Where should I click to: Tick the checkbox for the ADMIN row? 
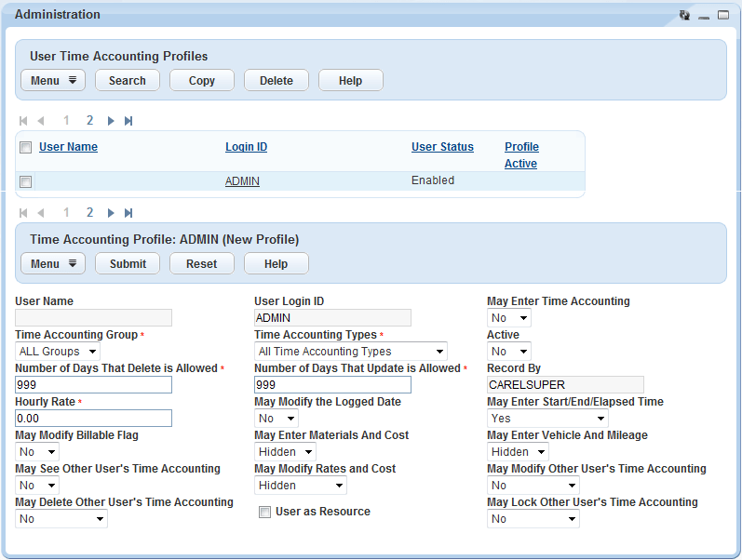click(x=26, y=181)
